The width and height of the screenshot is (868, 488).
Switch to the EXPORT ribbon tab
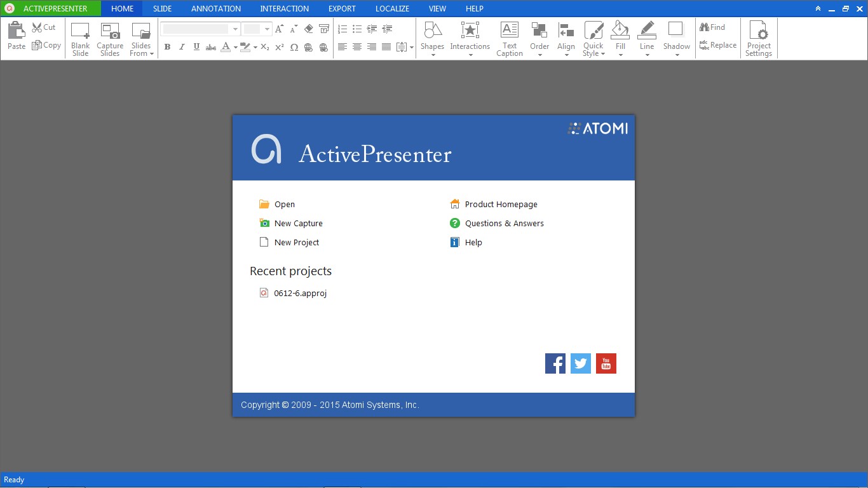(x=342, y=8)
